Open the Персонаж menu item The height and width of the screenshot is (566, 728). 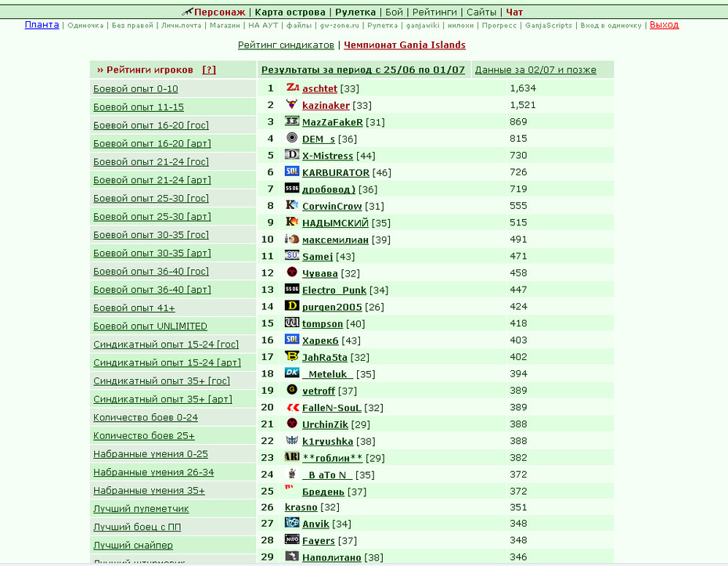219,12
